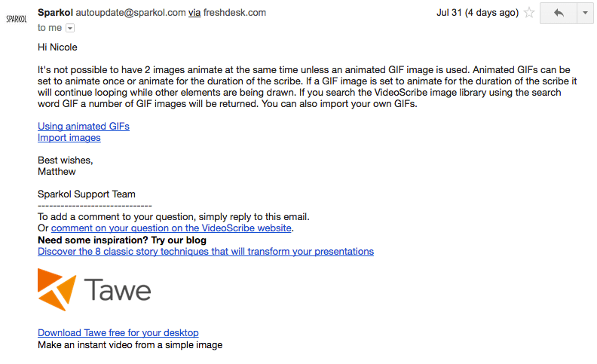The image size is (597, 364).
Task: Click the autoupdate@sparkol.com sender address
Action: pos(130,13)
